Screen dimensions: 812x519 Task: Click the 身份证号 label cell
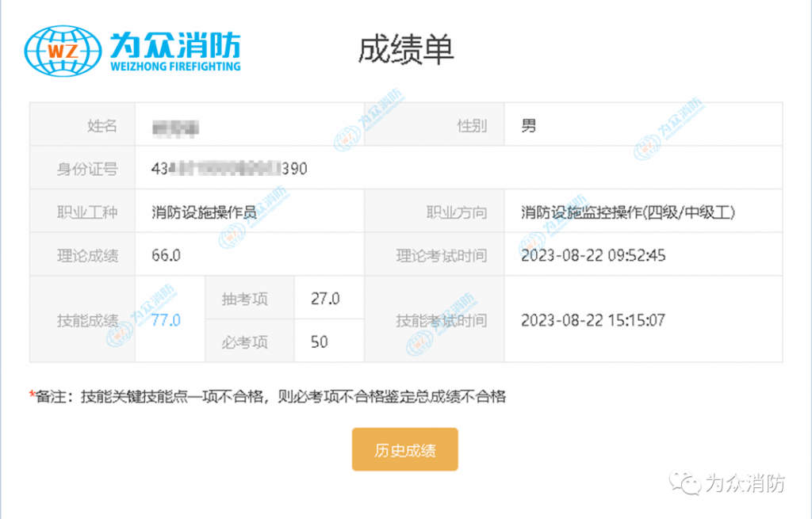[82, 168]
